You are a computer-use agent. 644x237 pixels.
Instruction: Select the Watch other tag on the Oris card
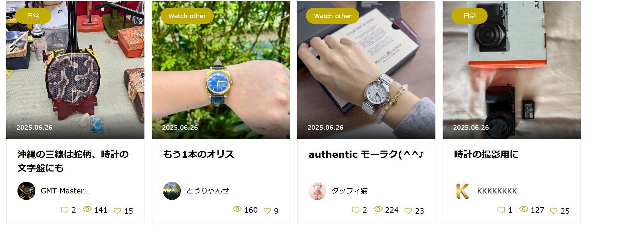tap(187, 16)
